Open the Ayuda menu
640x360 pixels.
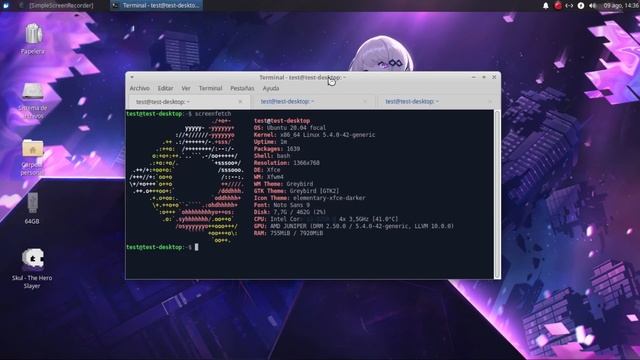pyautogui.click(x=271, y=88)
